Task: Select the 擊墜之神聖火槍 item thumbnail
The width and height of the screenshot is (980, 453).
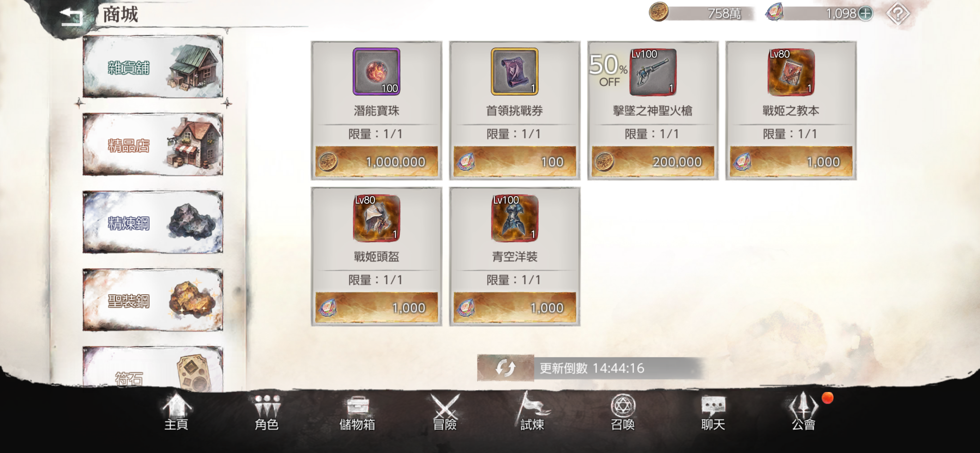Action: tap(652, 72)
